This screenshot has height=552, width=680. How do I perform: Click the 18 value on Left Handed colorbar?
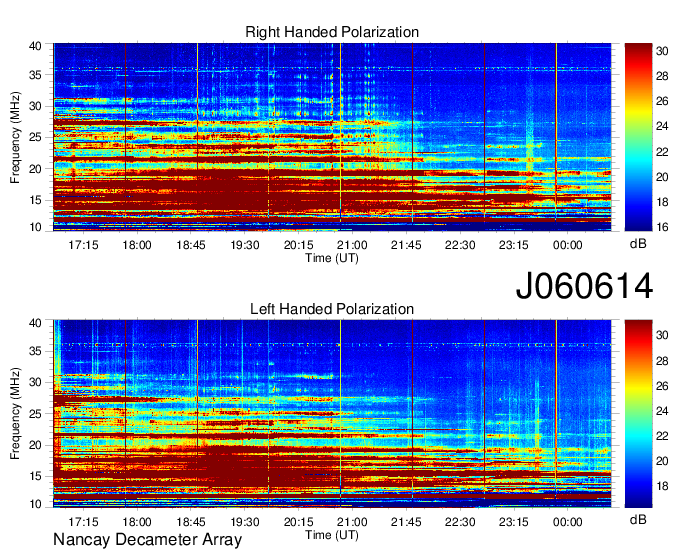pos(662,486)
